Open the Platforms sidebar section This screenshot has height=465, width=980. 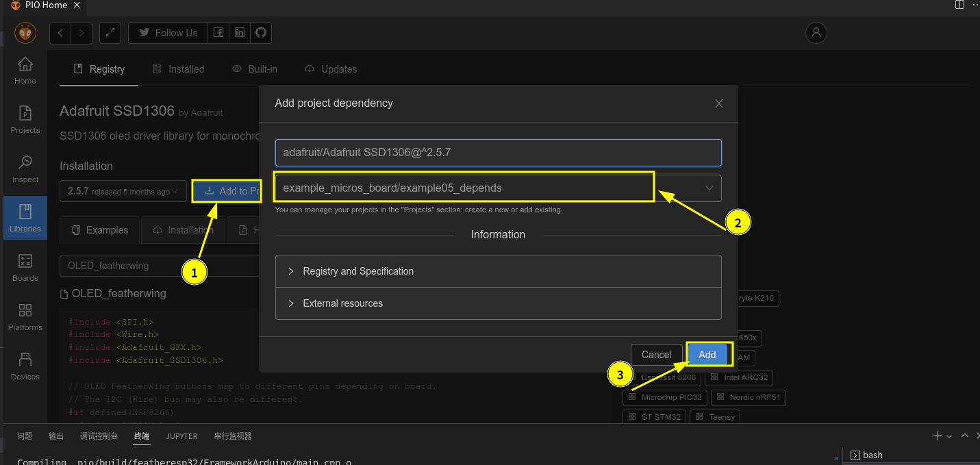(25, 317)
